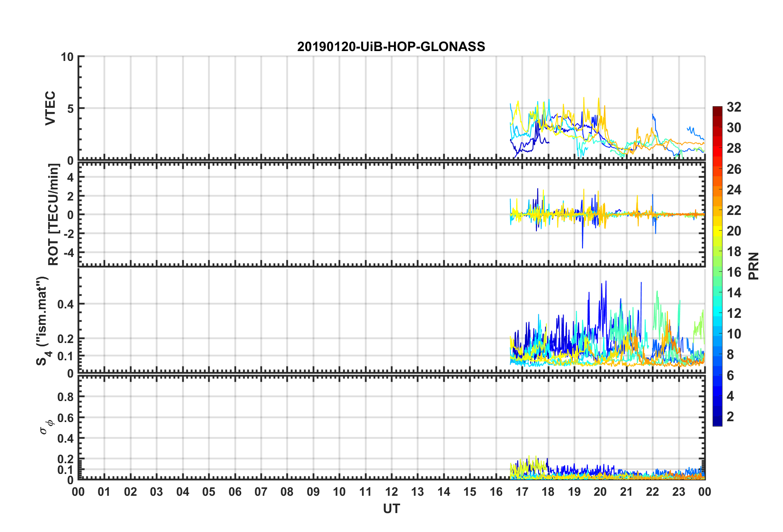Click colorbar tick label 24

[x=734, y=190]
